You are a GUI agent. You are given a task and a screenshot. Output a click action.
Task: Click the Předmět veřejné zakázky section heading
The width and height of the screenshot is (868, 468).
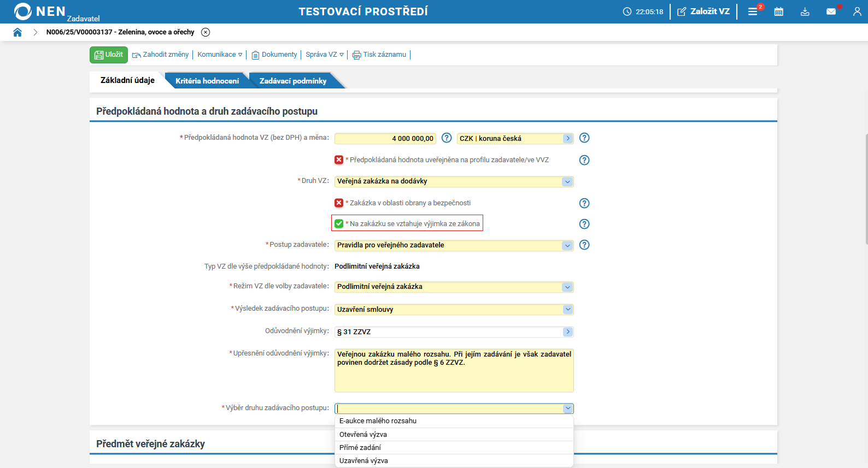tap(150, 444)
